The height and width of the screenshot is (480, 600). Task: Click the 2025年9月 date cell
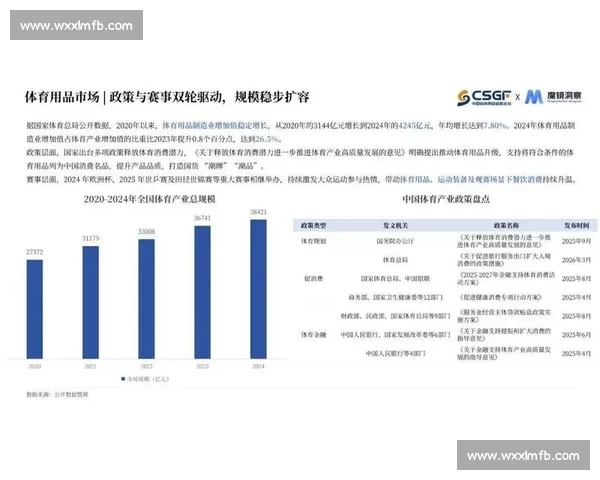(576, 241)
